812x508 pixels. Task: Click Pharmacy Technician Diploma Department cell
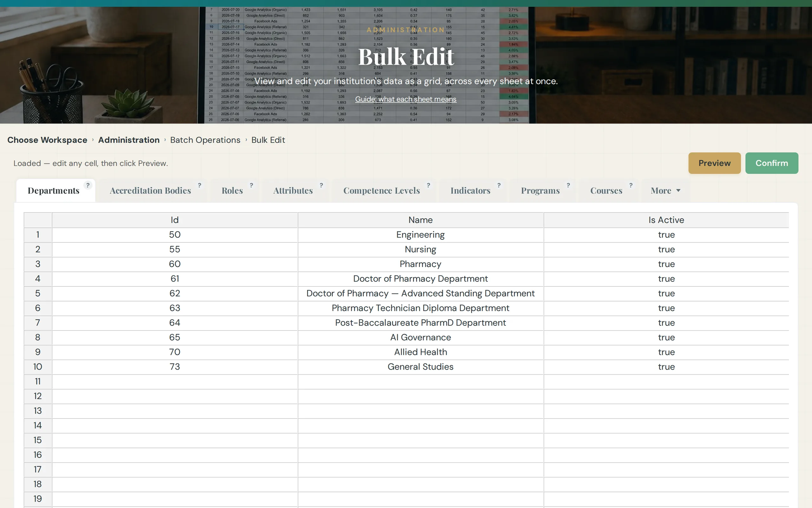click(420, 308)
